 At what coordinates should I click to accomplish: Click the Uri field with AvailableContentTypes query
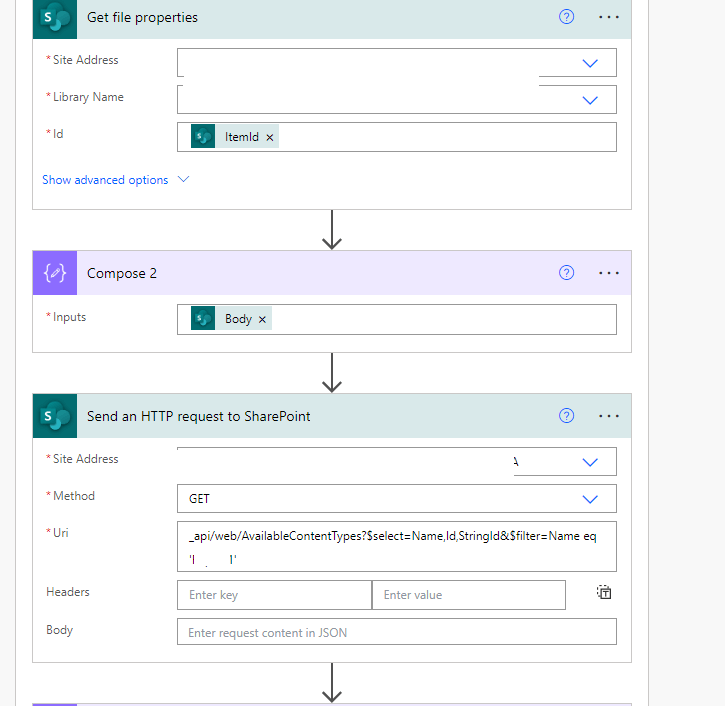[397, 546]
